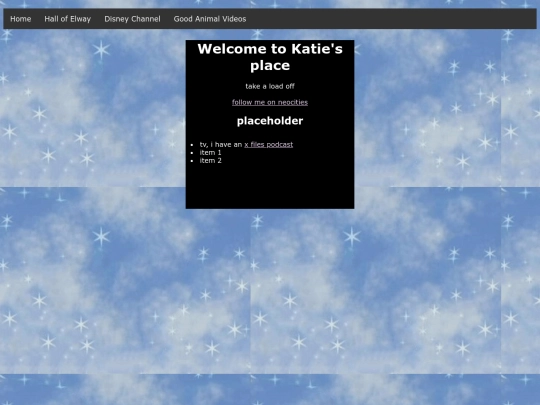Open Disney Channel nav item
Screen dimensions: 540x405
[132, 19]
